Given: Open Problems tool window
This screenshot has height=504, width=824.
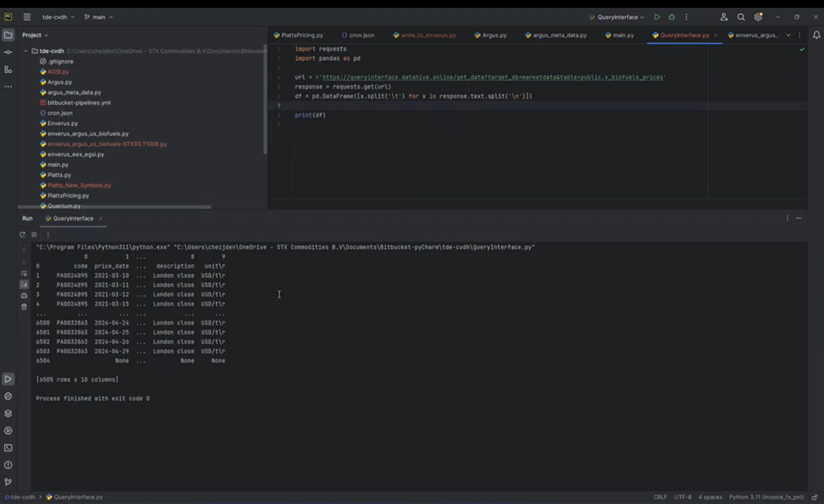Looking at the screenshot, I should coord(8,465).
